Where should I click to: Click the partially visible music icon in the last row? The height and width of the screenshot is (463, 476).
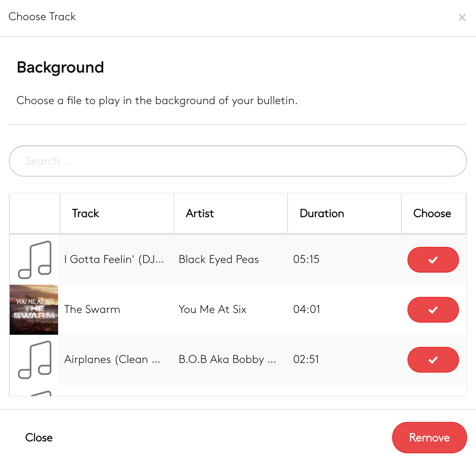point(40,393)
